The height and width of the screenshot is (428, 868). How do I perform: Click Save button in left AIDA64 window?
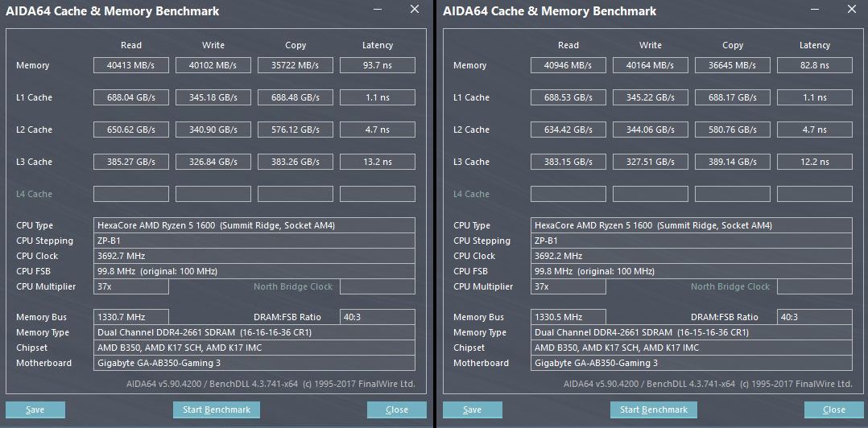tap(35, 409)
